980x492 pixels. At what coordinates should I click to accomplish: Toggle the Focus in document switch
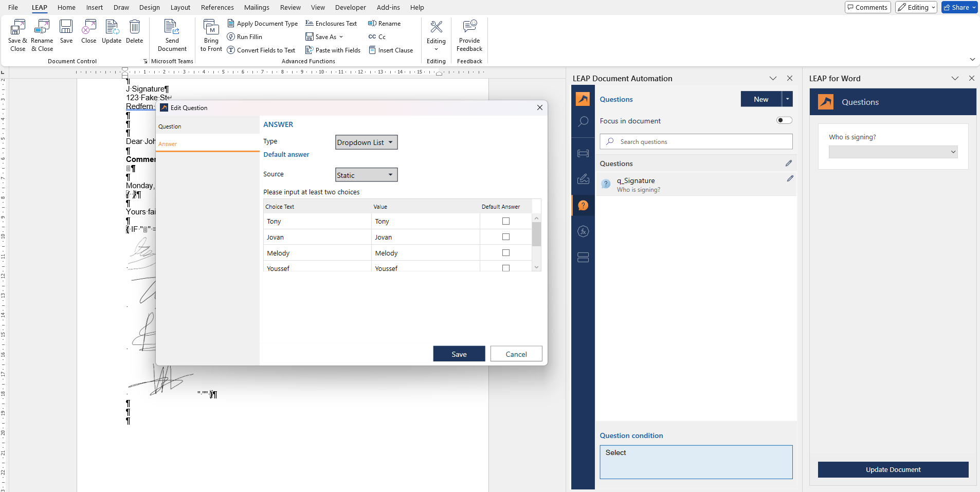tap(784, 120)
